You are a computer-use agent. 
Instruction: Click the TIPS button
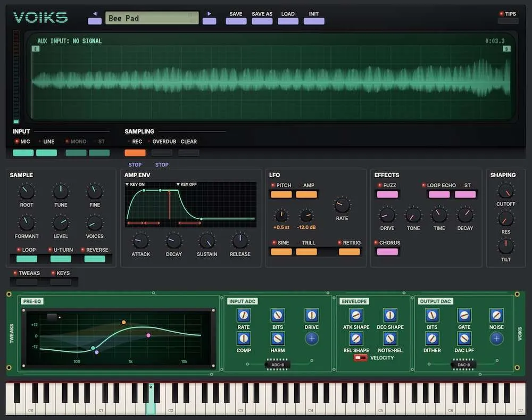coord(508,21)
